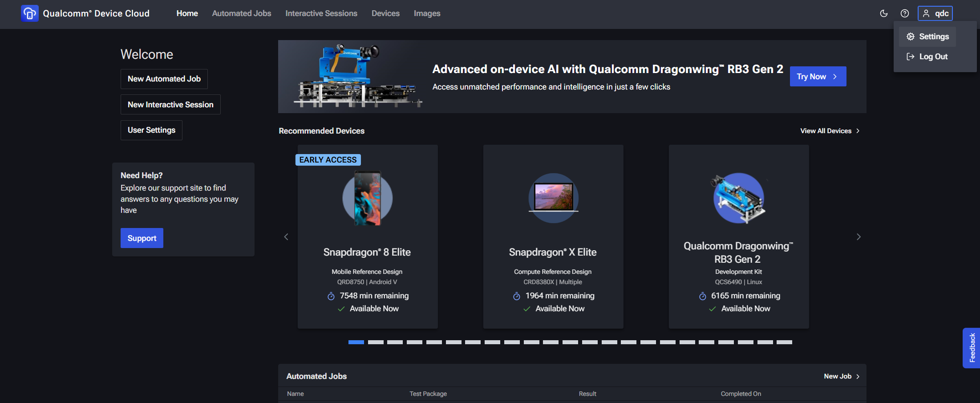Open the Snapdragon X Elite laptop image
Image resolution: width=980 pixels, height=403 pixels.
553,198
